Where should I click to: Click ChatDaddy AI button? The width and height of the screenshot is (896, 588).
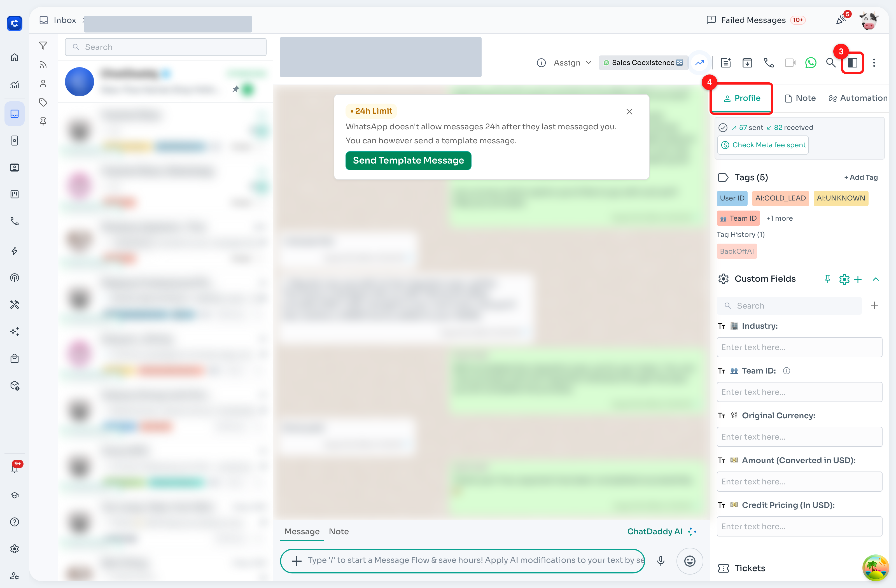pos(661,531)
